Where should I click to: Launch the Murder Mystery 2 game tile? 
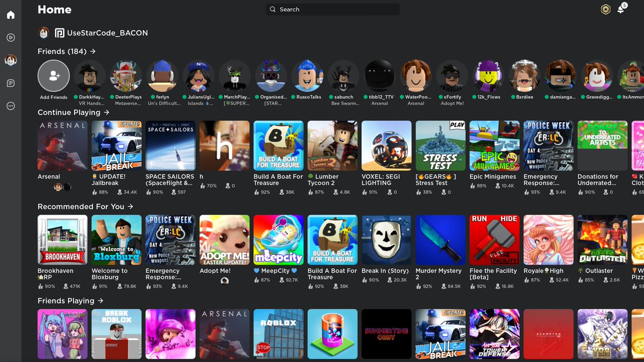click(x=441, y=240)
